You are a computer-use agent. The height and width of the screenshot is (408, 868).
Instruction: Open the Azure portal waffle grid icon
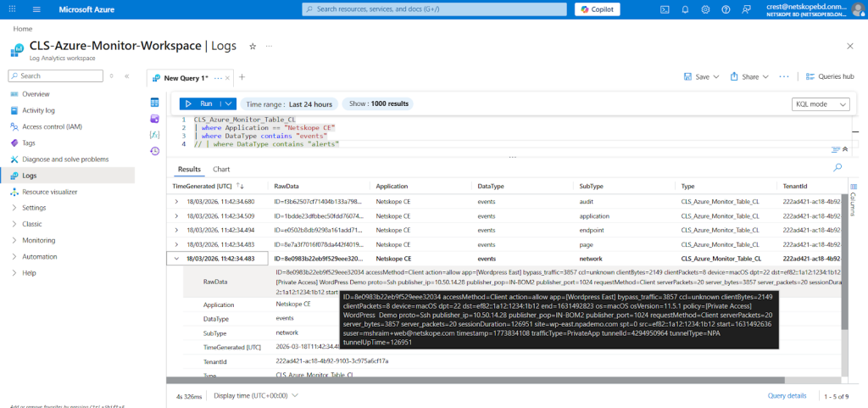tap(12, 9)
